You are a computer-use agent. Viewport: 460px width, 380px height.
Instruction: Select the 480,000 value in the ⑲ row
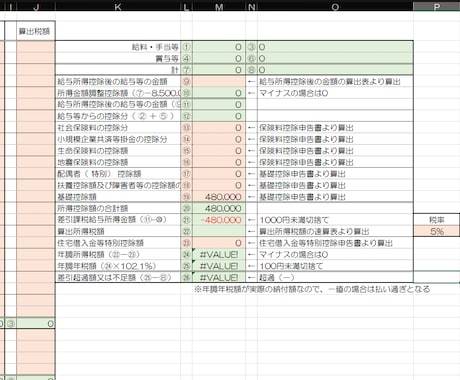click(x=219, y=197)
